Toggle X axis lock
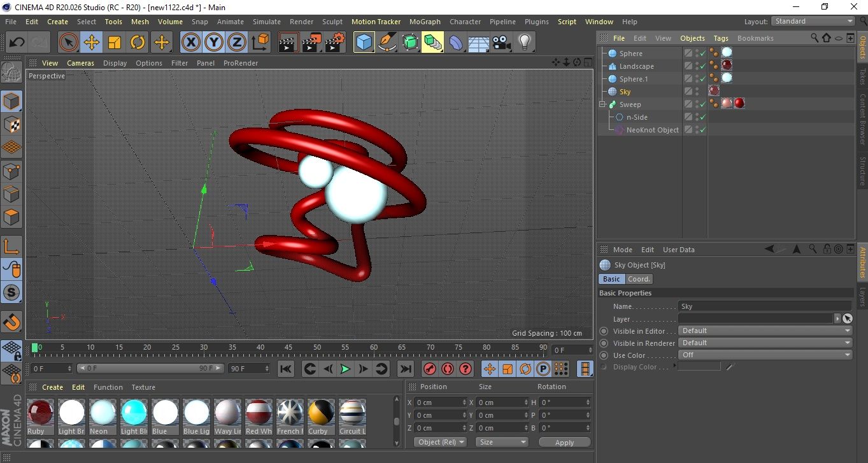Image resolution: width=868 pixels, height=463 pixels. point(190,43)
